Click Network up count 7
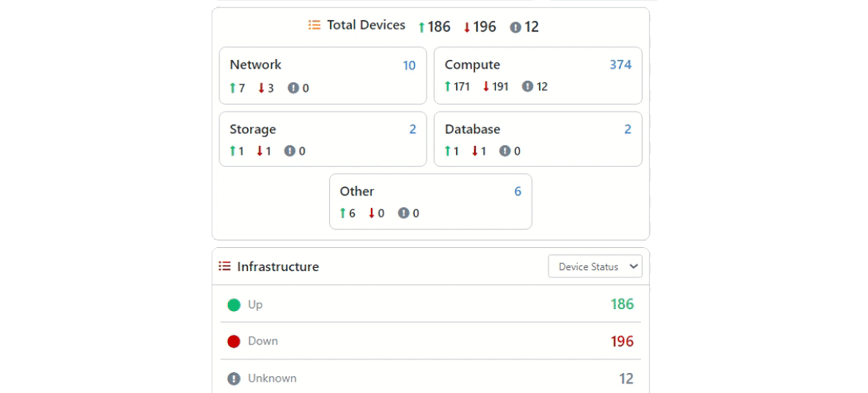 tap(242, 88)
